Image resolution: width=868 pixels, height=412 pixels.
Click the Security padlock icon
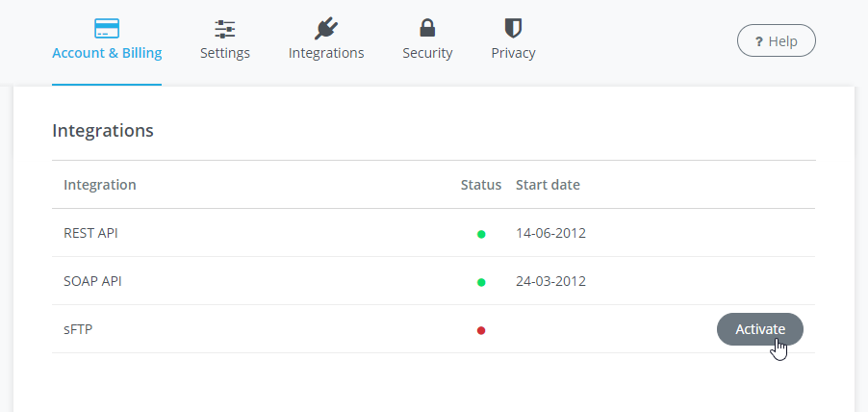tap(427, 28)
